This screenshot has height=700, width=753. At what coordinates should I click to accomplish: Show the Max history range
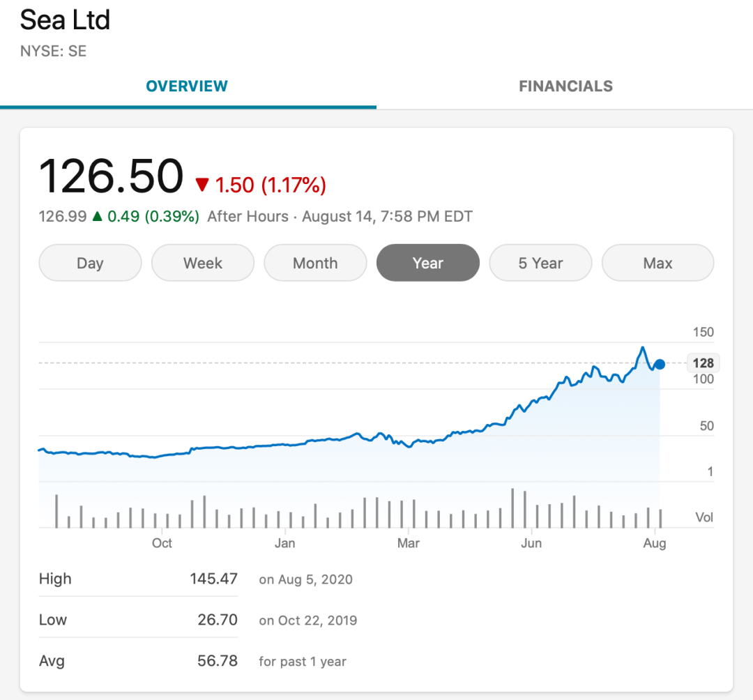coord(657,263)
